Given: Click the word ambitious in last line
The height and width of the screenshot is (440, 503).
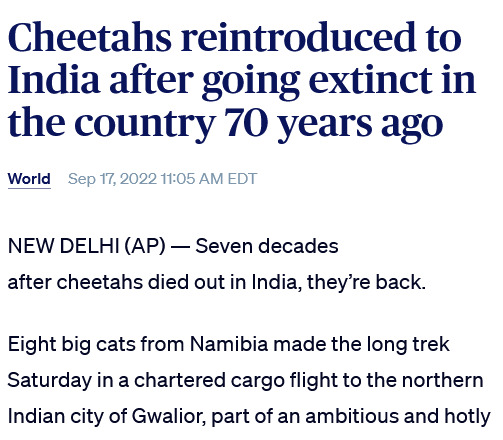Looking at the screenshot, I should click(x=352, y=416).
